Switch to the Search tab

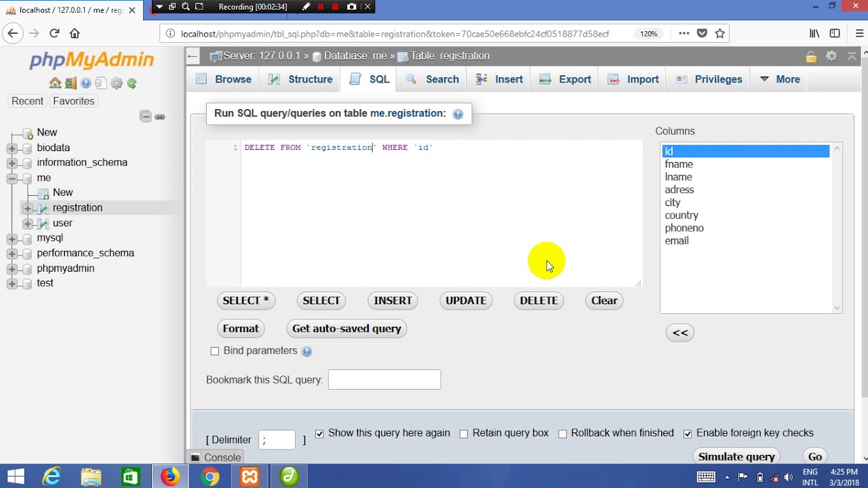(433, 79)
